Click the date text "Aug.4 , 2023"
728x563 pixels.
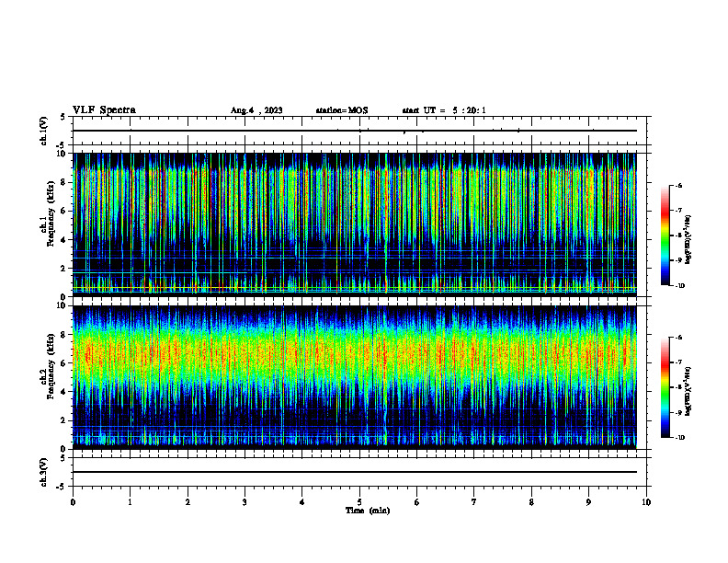[x=256, y=110]
